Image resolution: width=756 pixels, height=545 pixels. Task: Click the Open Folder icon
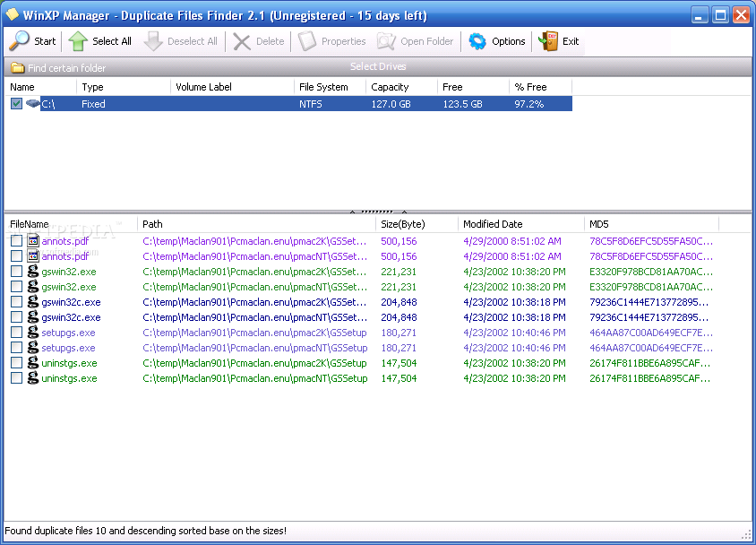click(x=386, y=41)
